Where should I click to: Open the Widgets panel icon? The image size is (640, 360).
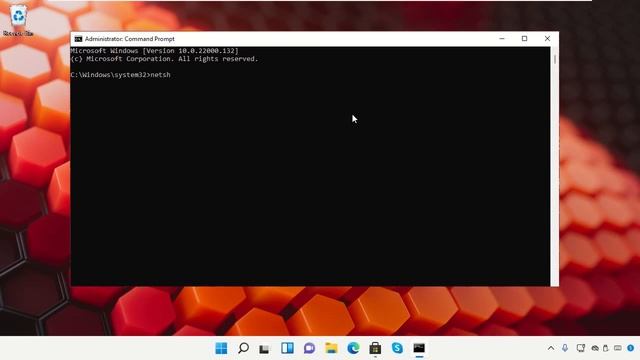click(287, 348)
